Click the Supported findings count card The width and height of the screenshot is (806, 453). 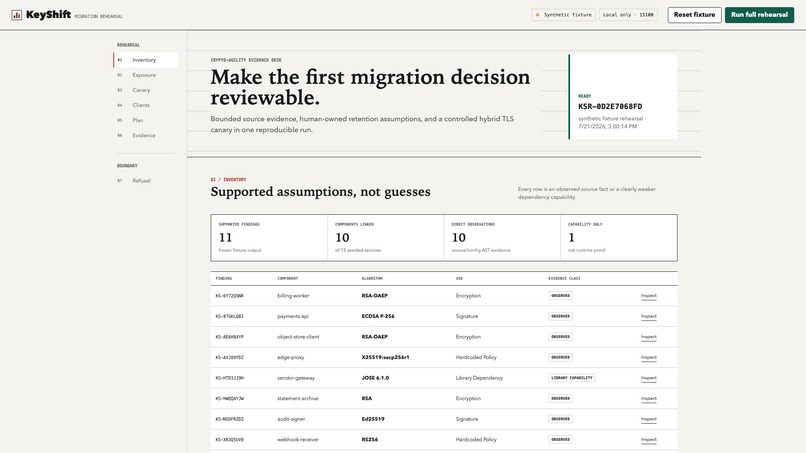click(x=269, y=238)
